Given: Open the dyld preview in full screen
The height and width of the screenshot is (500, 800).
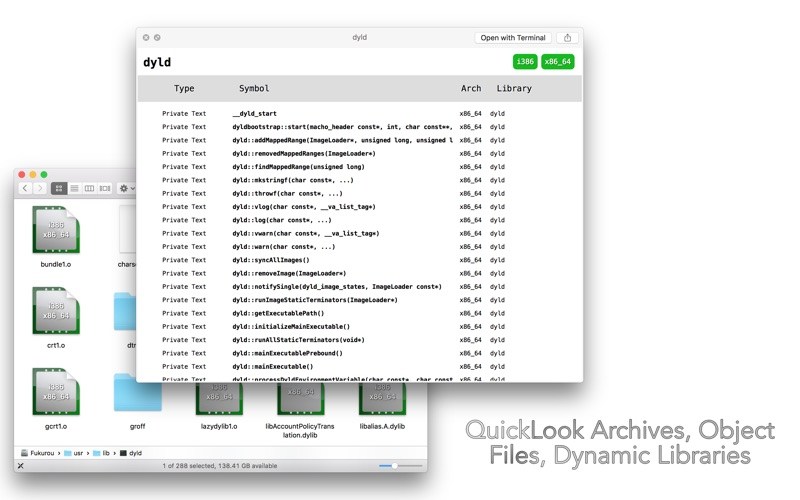Looking at the screenshot, I should (157, 38).
